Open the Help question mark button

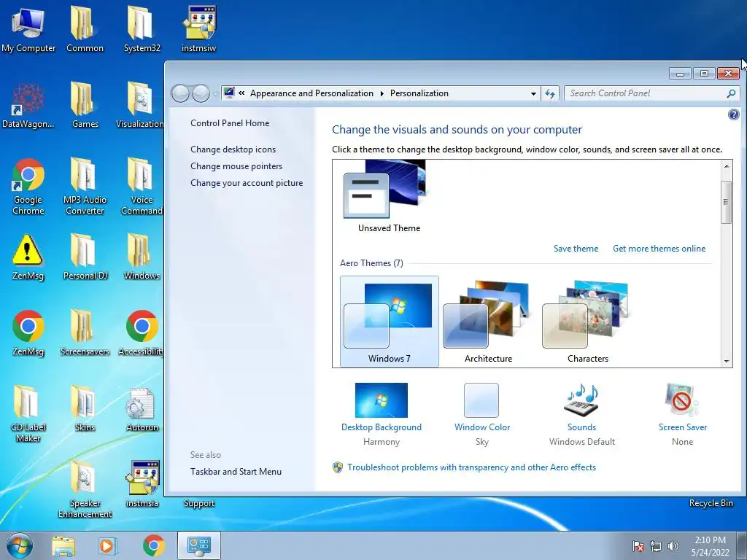point(734,114)
